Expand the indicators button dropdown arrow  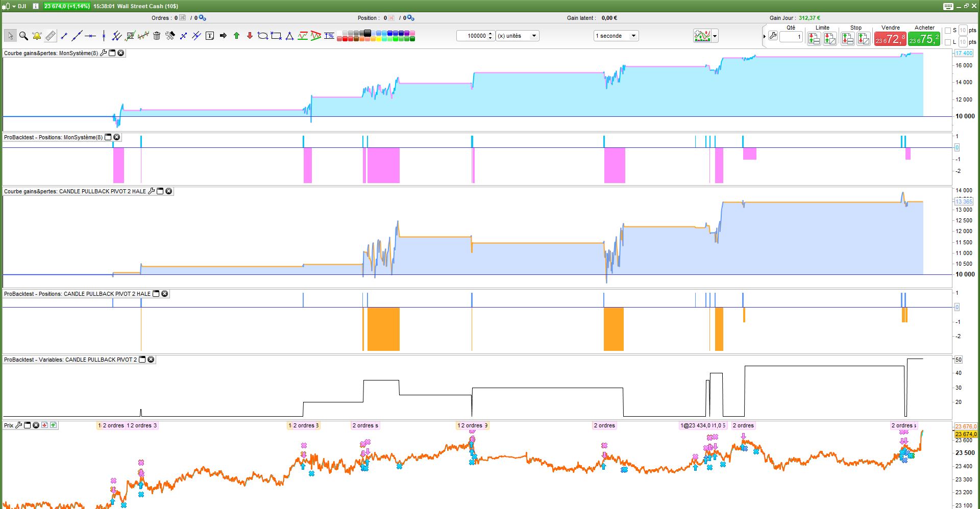pos(715,36)
